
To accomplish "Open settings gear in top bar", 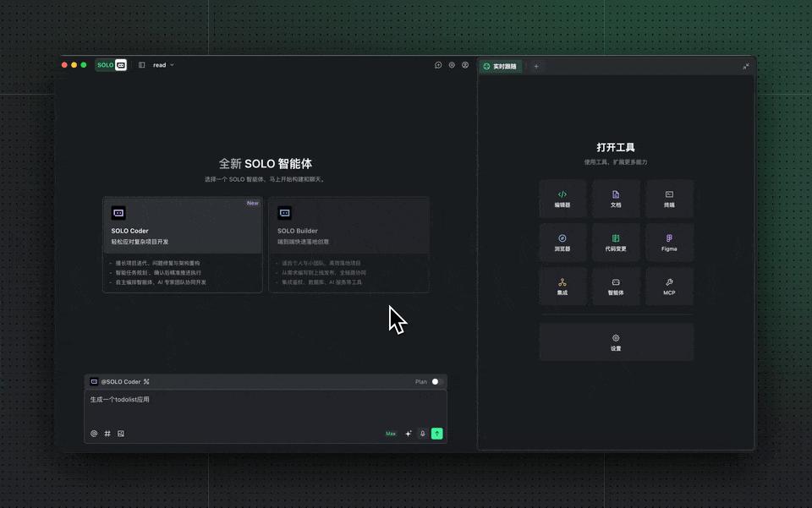I will [452, 65].
